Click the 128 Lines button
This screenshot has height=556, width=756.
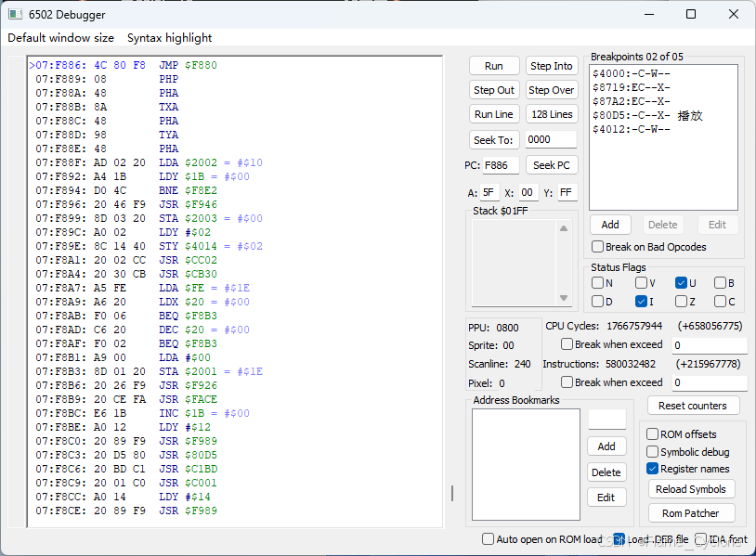pos(551,114)
